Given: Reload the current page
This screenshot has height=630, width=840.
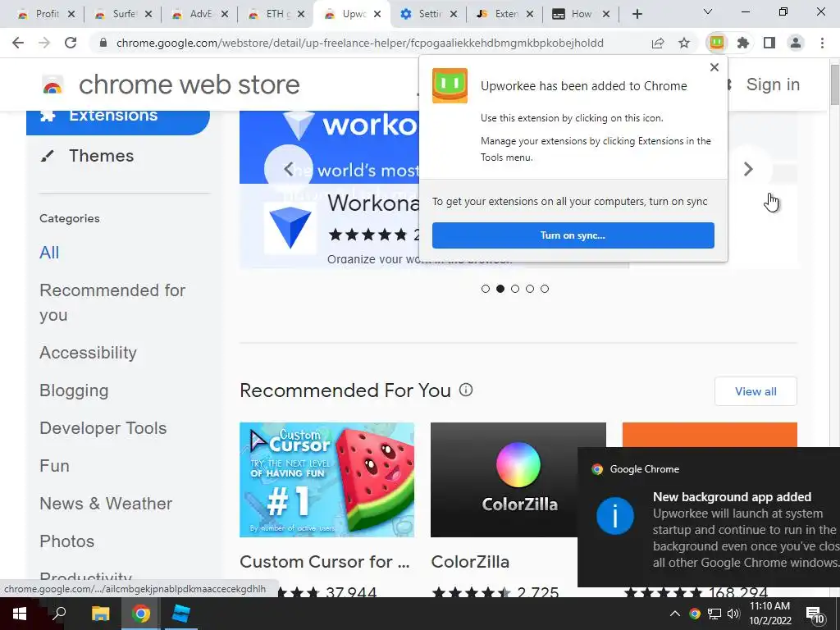Looking at the screenshot, I should coord(71,43).
